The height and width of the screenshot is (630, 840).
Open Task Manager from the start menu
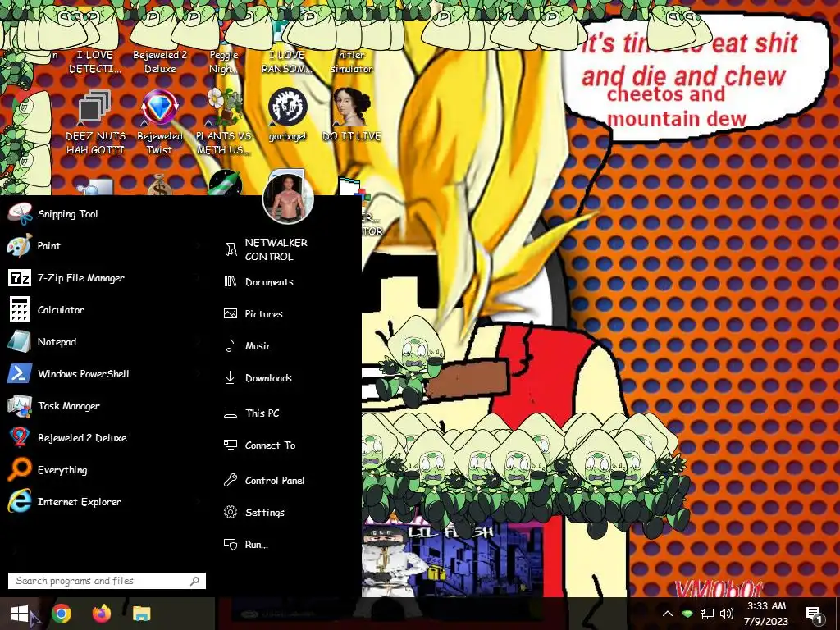click(x=104, y=406)
